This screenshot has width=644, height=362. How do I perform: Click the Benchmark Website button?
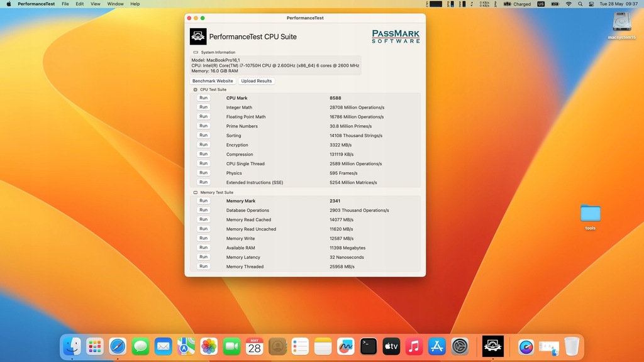pyautogui.click(x=213, y=81)
